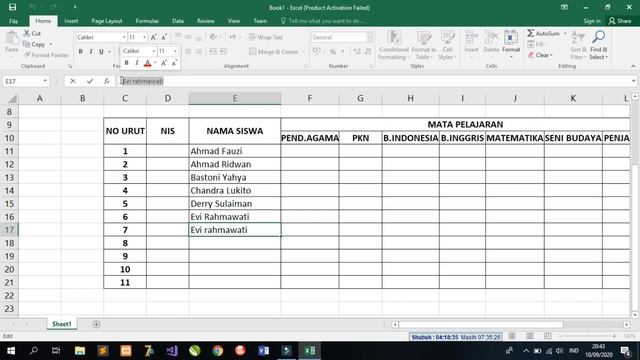Click the AutoSum button

[544, 33]
